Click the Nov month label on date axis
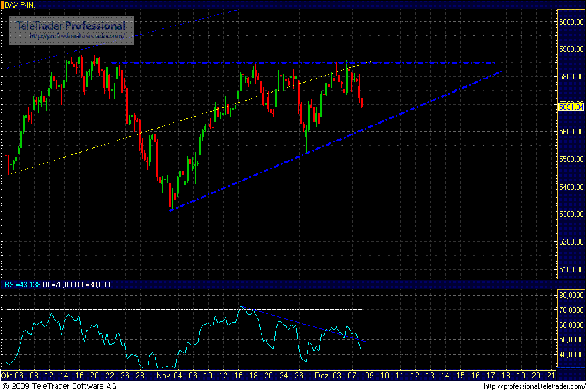The height and width of the screenshot is (392, 586). tap(164, 376)
